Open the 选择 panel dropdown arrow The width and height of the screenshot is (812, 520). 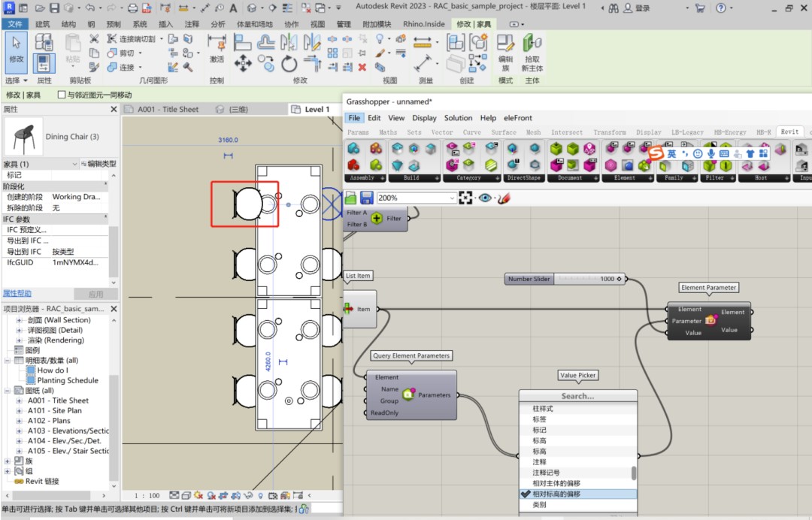pyautogui.click(x=25, y=80)
